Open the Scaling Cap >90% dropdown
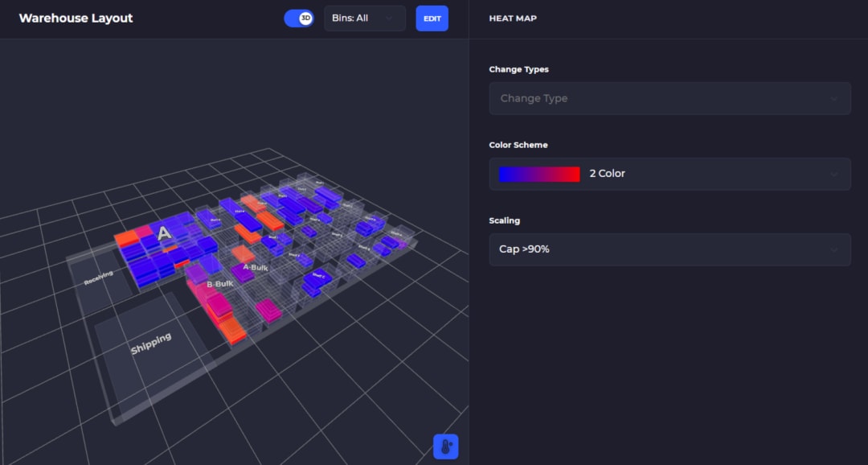The image size is (868, 465). [669, 249]
